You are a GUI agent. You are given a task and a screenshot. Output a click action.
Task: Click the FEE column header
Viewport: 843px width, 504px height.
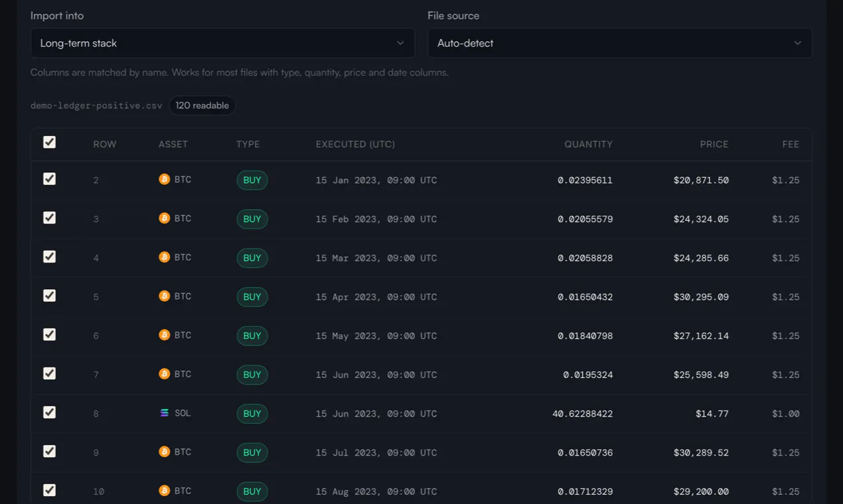tap(791, 144)
